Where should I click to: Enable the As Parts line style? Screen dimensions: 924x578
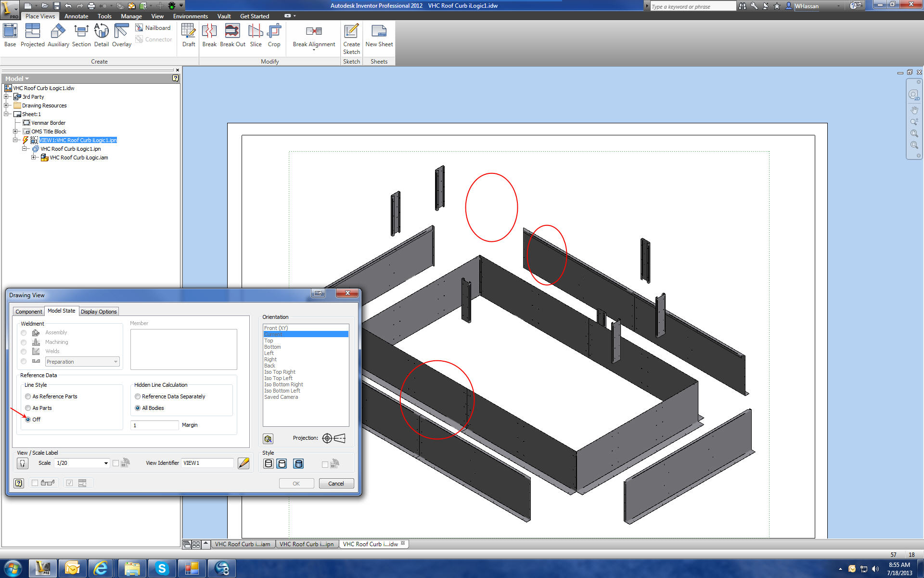[x=28, y=408]
